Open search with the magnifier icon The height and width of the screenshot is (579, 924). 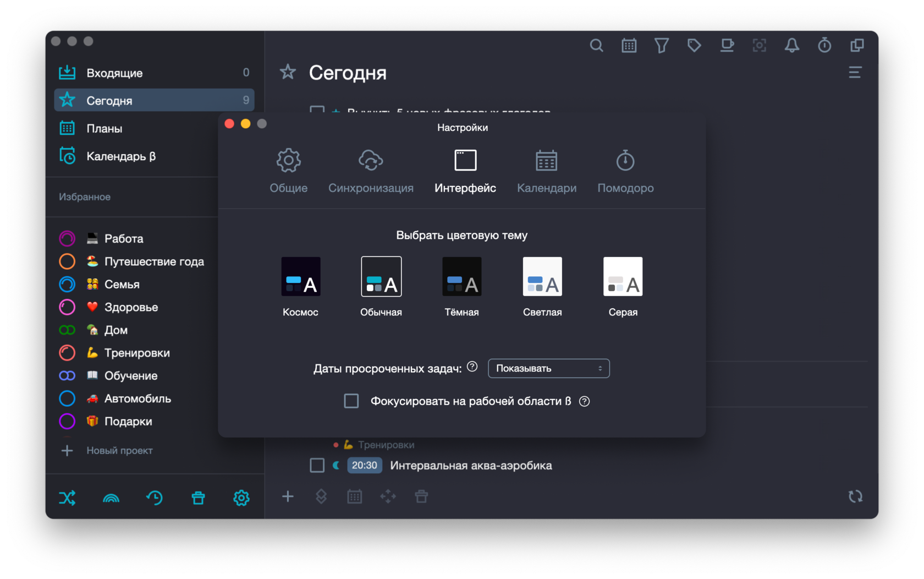[596, 45]
